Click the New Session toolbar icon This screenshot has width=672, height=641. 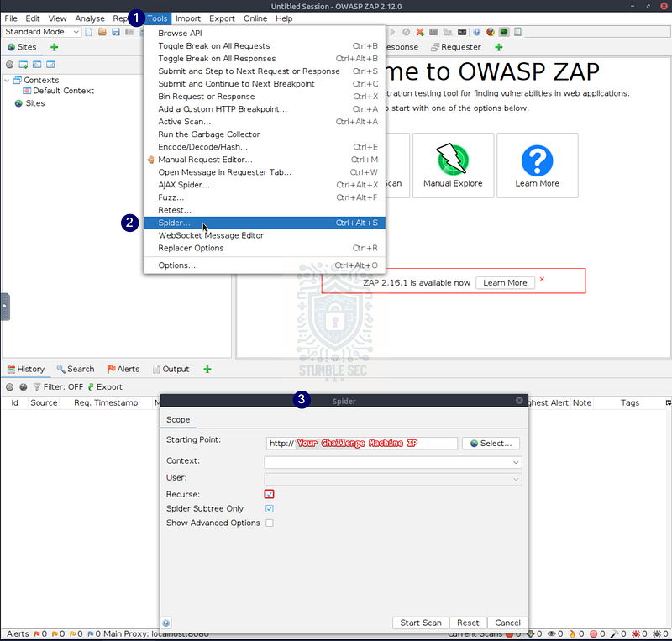[89, 32]
